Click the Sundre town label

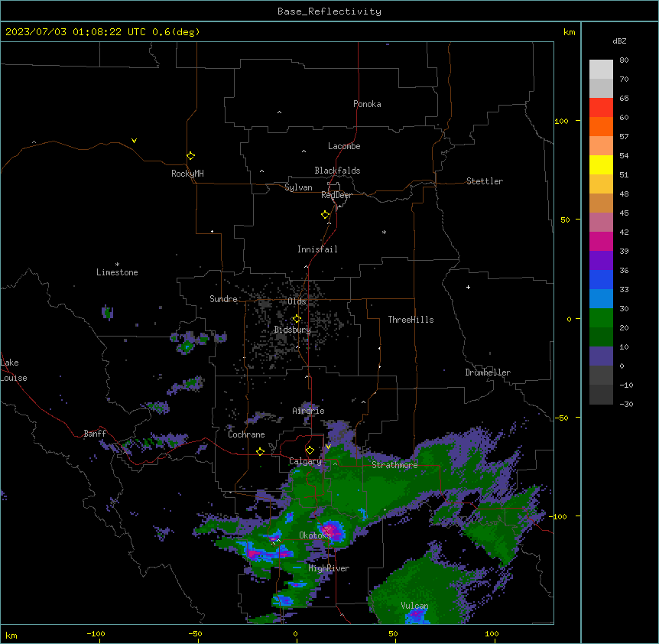(223, 299)
